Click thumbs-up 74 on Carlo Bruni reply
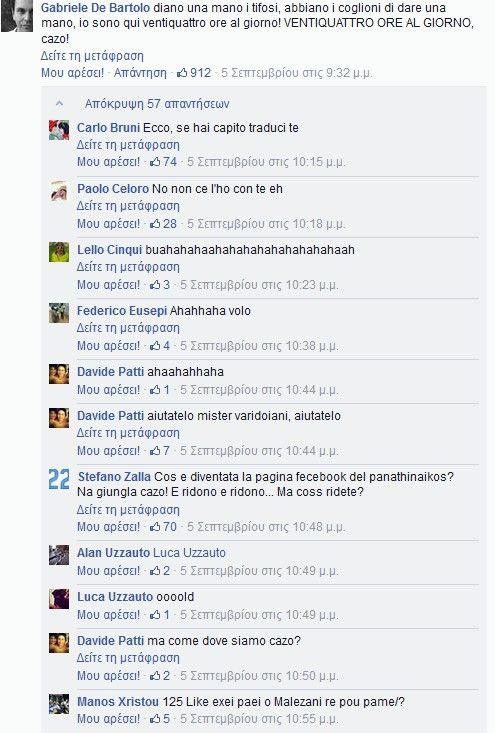This screenshot has width=495, height=733. [x=163, y=162]
